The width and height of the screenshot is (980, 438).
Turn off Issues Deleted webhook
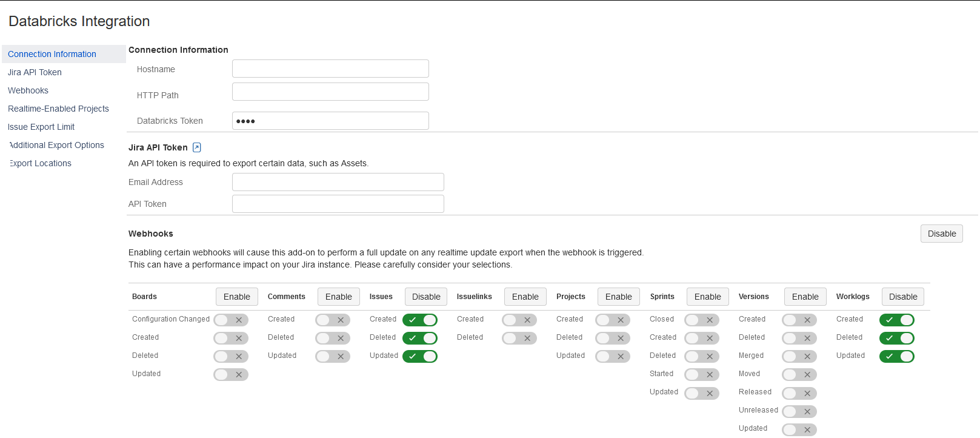pyautogui.click(x=420, y=338)
